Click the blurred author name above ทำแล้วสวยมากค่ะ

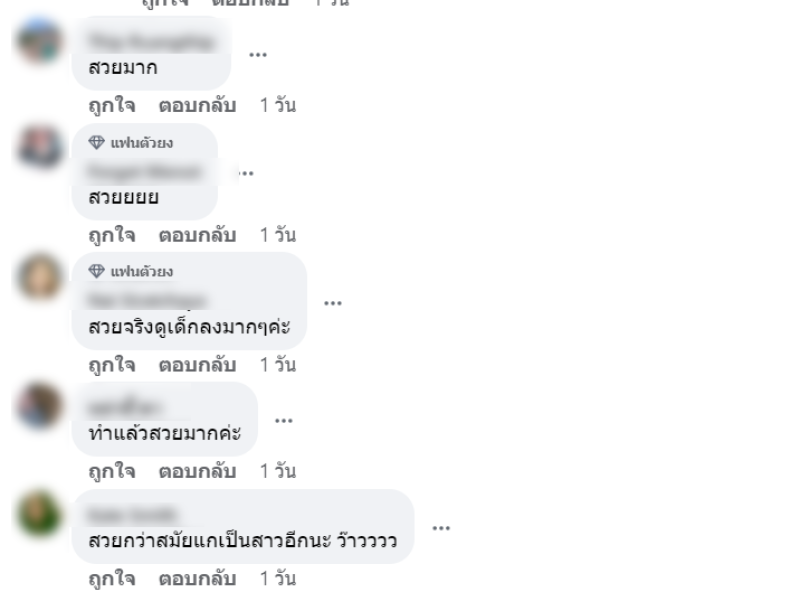125,408
